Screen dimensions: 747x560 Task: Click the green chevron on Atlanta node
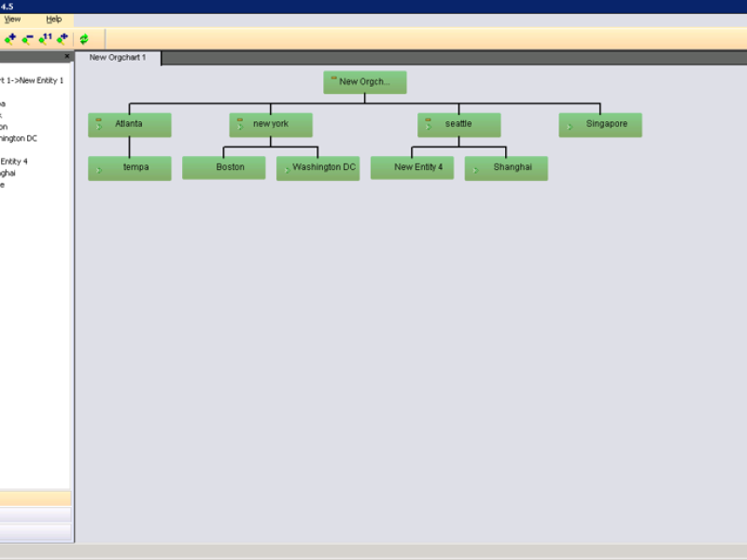click(x=99, y=127)
